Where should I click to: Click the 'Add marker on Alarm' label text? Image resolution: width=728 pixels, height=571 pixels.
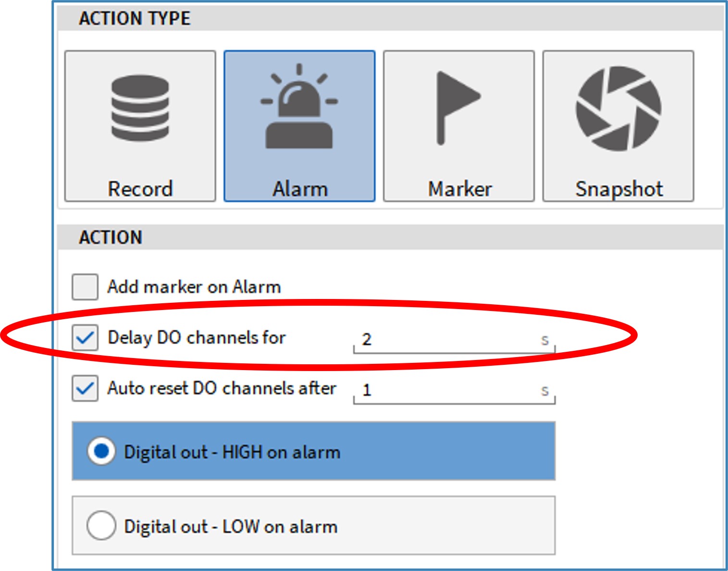pos(194,287)
